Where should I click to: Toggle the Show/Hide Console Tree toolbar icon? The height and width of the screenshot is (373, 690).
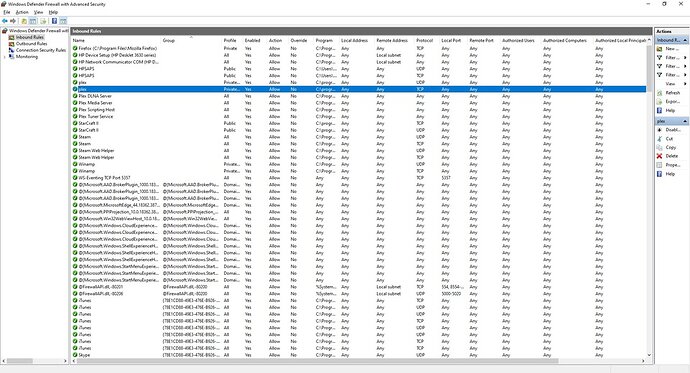(33, 21)
